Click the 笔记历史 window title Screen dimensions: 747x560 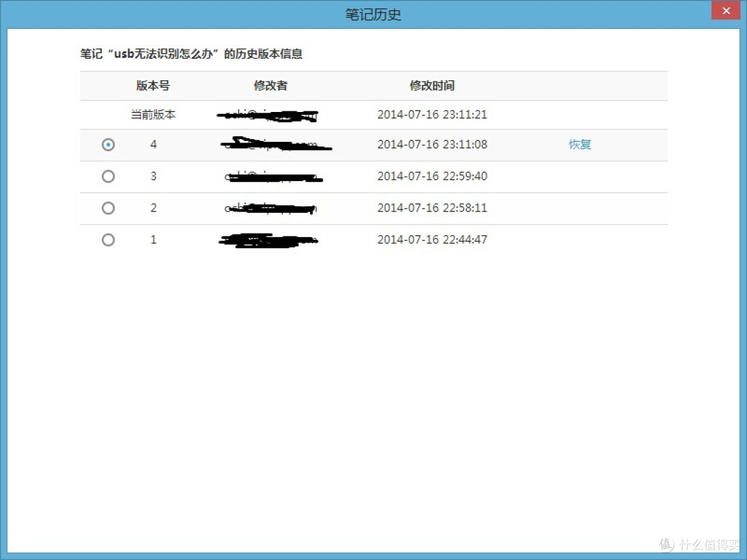[x=373, y=15]
